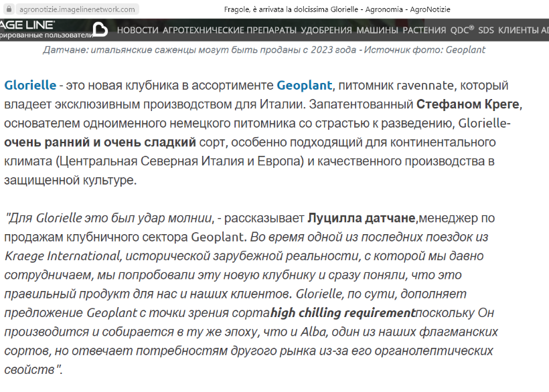This screenshot has height=392, width=549.
Task: Follow the Glorielle link in the first paragraph
Action: pyautogui.click(x=29, y=86)
